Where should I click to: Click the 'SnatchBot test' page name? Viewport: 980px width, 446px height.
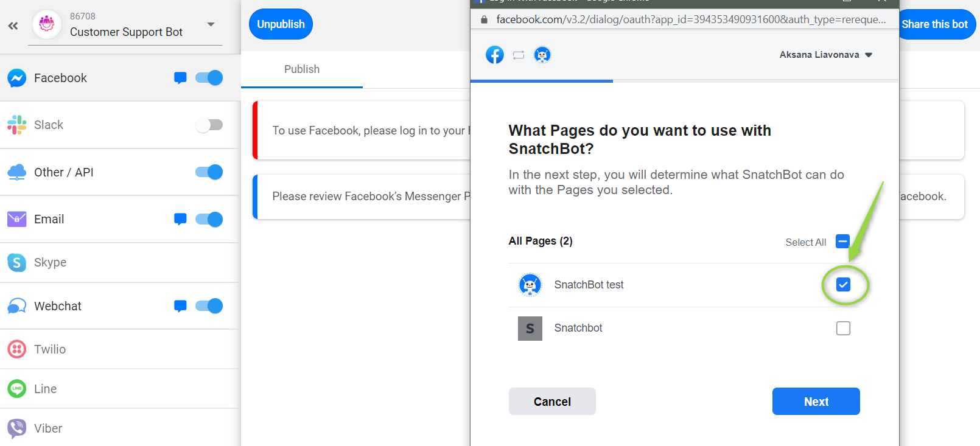click(589, 285)
